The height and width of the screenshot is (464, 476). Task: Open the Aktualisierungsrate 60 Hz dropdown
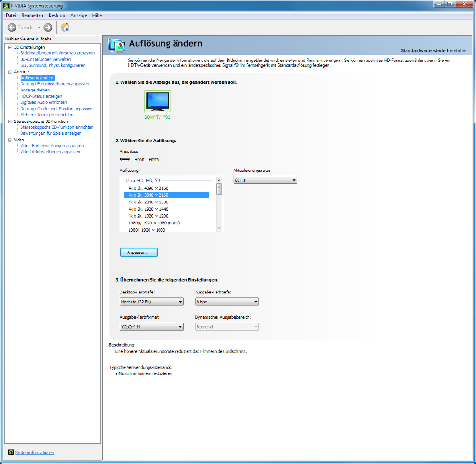coord(265,180)
